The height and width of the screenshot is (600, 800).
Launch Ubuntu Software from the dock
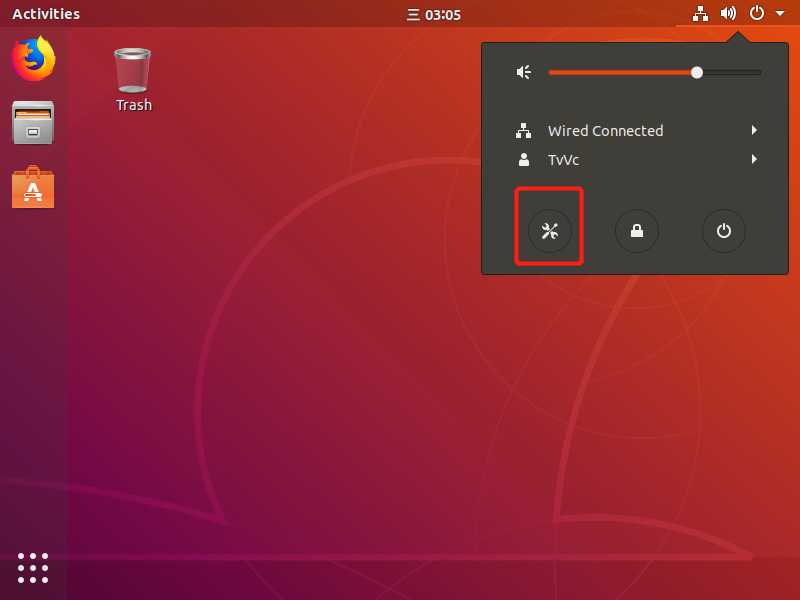tap(33, 187)
